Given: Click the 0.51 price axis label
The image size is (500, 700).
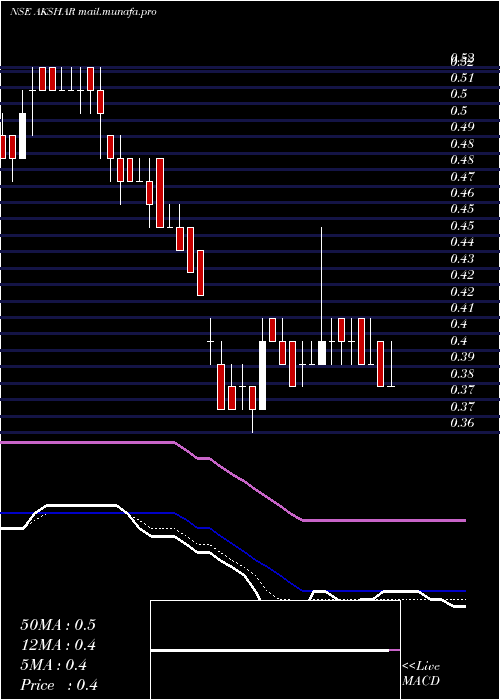Looking at the screenshot, I should tap(462, 78).
